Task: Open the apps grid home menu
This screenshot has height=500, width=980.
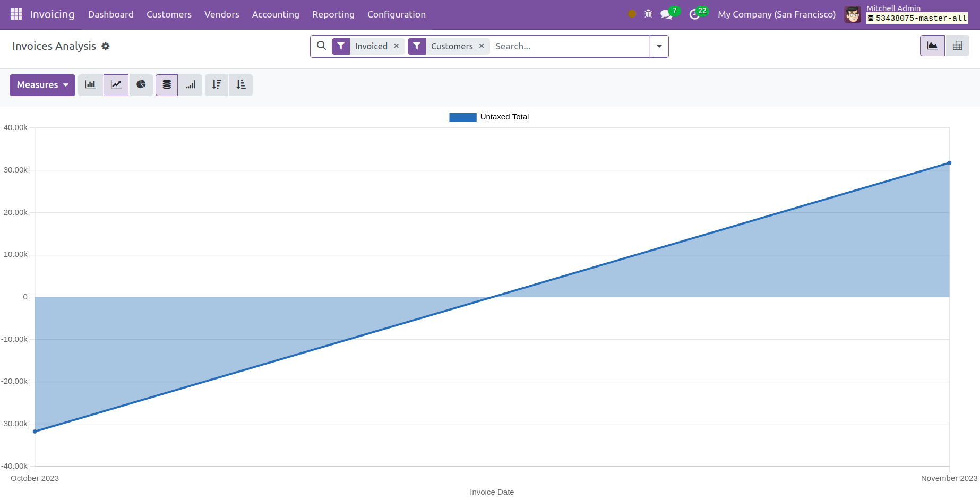Action: click(x=16, y=14)
